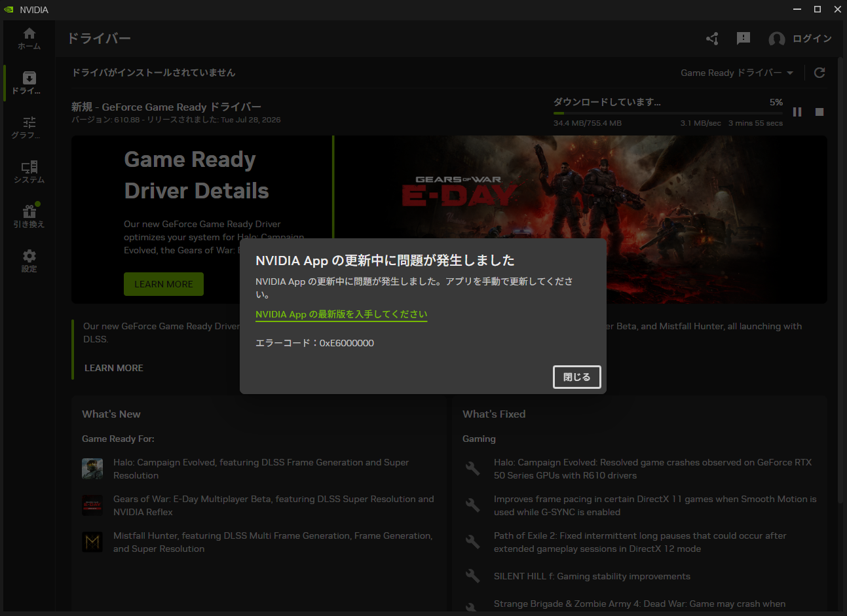Click the 'Gaming' subsection label
The height and width of the screenshot is (616, 847).
[x=479, y=439]
